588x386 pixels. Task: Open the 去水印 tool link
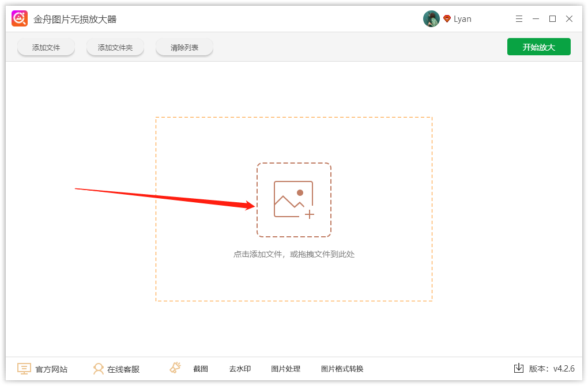pos(240,369)
